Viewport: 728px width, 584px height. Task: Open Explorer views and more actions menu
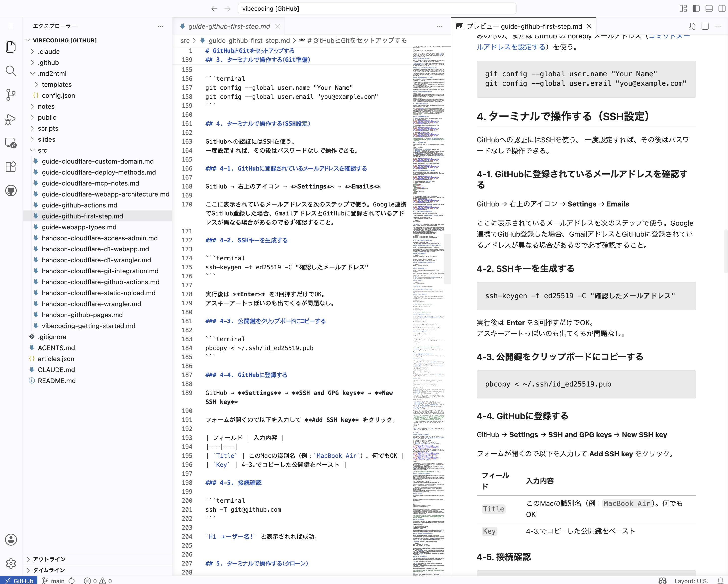[x=160, y=26]
